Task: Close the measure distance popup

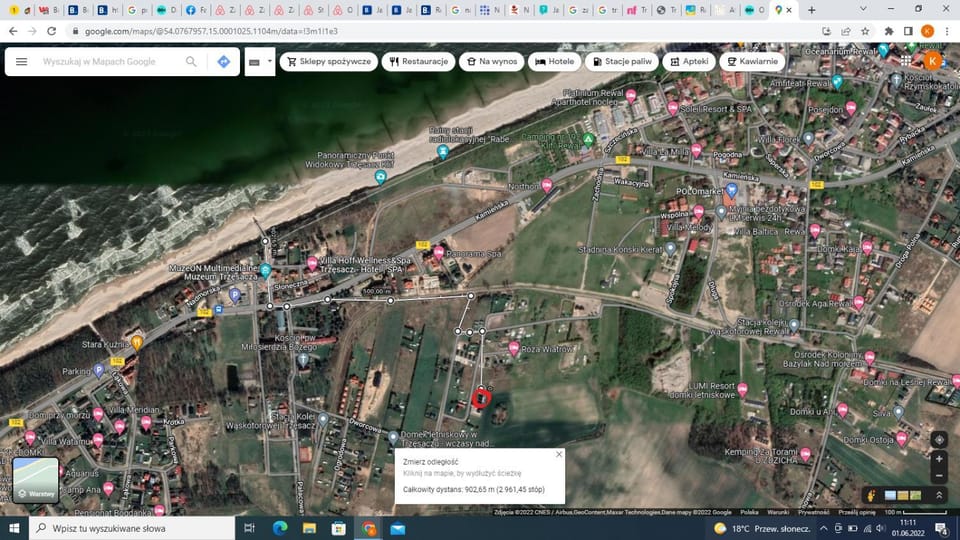Action: click(559, 454)
